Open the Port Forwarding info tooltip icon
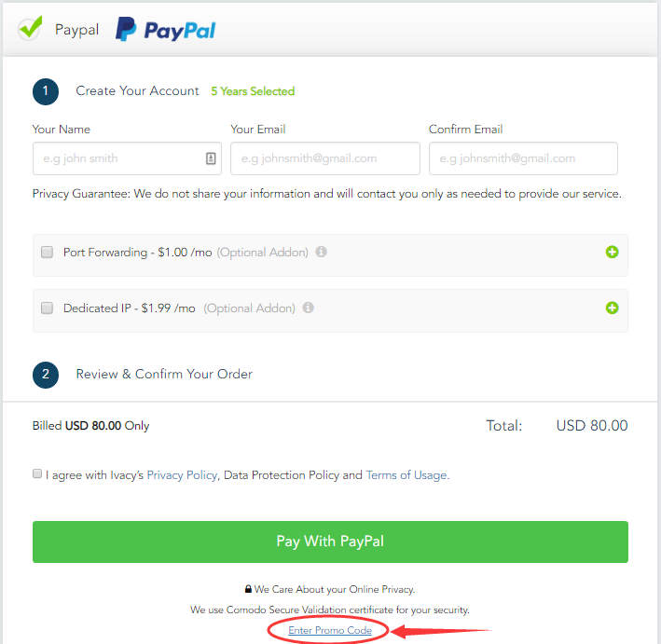 322,252
